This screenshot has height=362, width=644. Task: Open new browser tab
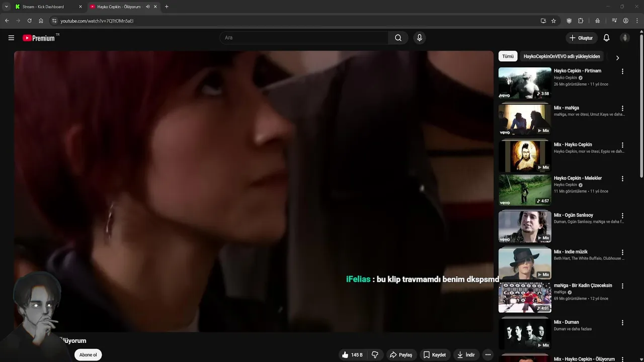pyautogui.click(x=167, y=7)
